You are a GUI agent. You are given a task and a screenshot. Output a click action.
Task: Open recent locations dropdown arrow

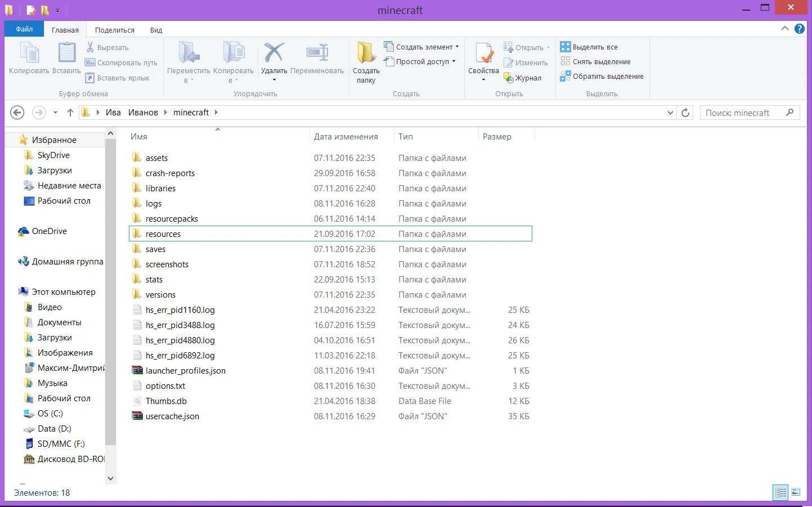coord(55,113)
